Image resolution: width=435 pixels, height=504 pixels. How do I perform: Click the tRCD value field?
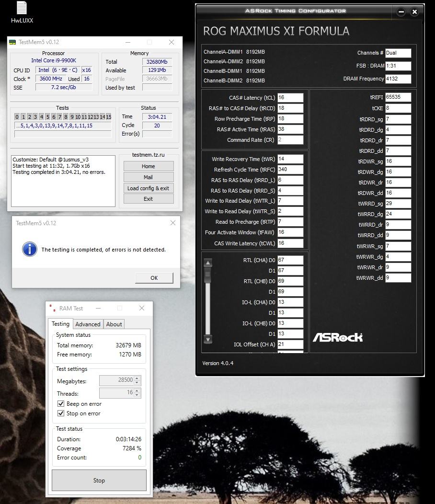290,108
